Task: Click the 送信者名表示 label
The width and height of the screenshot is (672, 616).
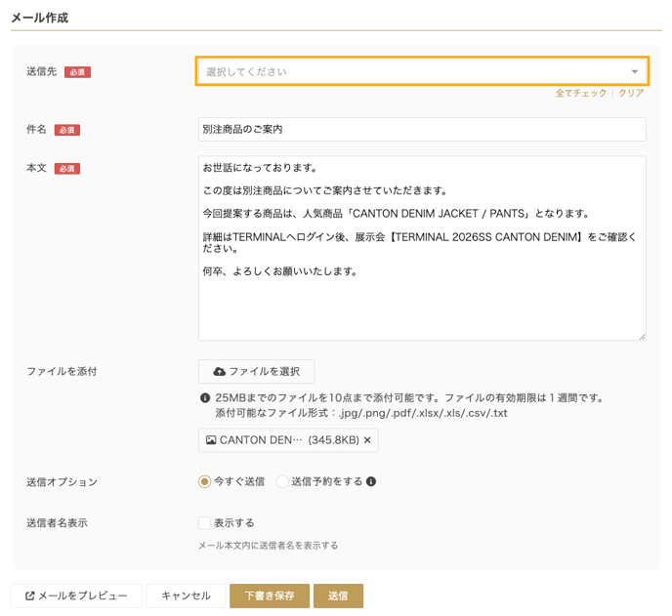Action: click(57, 522)
